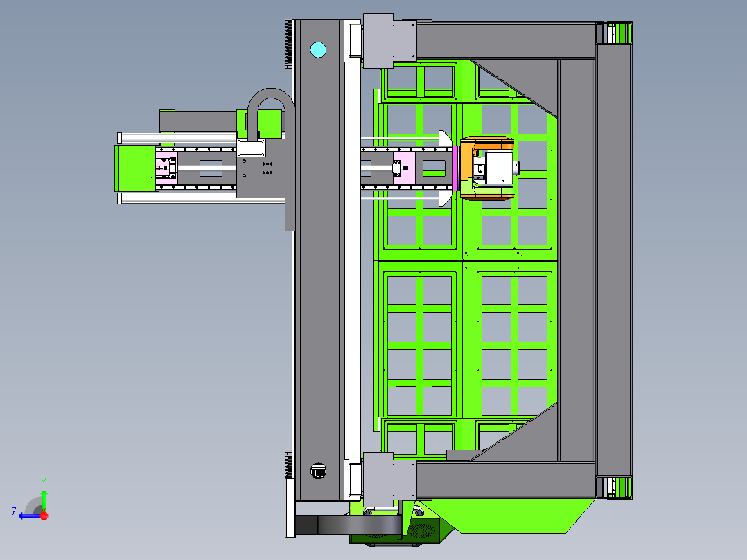Click the green Y axis arrow of the triad

(44, 500)
